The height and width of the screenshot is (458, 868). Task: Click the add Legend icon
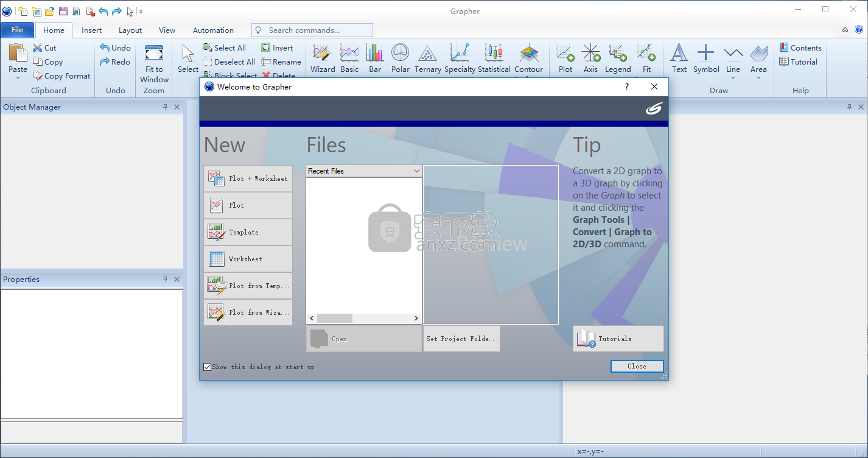pyautogui.click(x=618, y=53)
